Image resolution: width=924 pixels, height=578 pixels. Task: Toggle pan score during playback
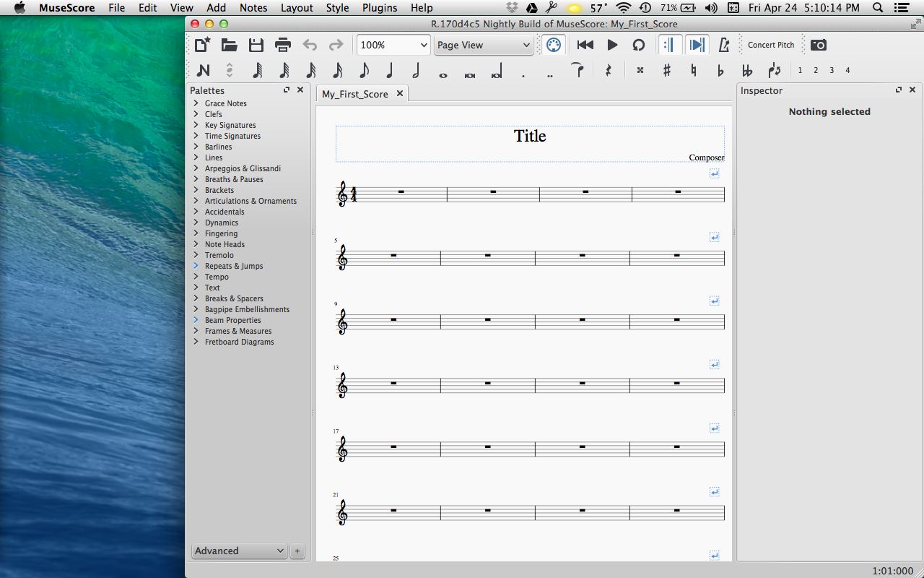pos(697,45)
